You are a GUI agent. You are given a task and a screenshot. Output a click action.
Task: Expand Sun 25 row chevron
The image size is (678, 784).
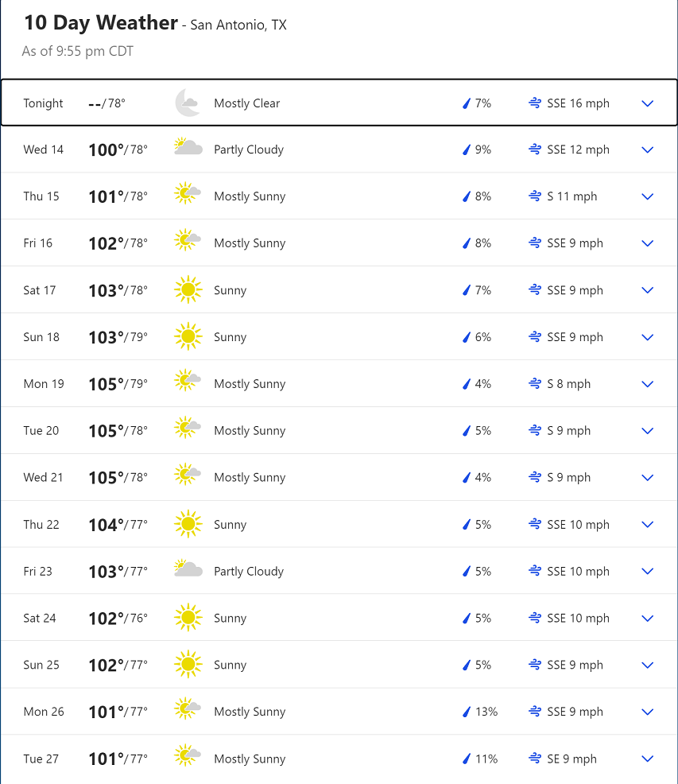coord(648,665)
